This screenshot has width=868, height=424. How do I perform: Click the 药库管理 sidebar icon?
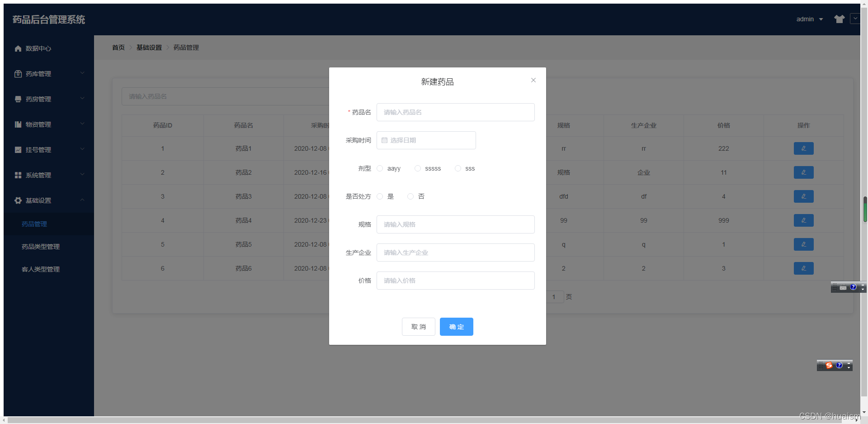click(x=18, y=74)
